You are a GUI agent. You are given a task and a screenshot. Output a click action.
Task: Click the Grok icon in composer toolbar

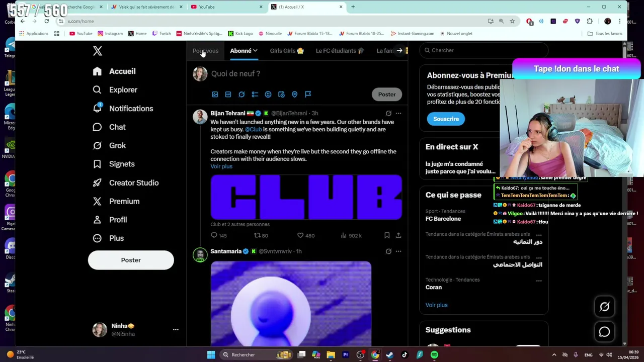(x=242, y=95)
